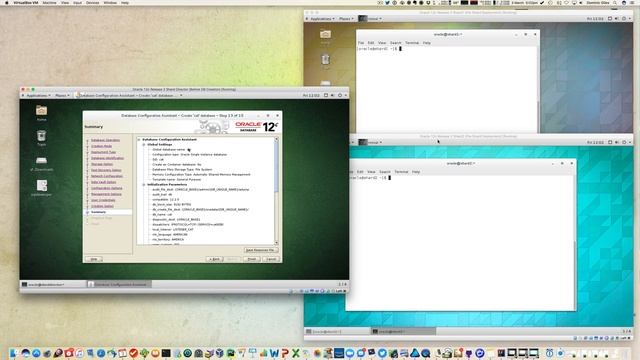The width and height of the screenshot is (640, 360).
Task: Click inside top-right terminal prompt area
Action: coord(447,88)
